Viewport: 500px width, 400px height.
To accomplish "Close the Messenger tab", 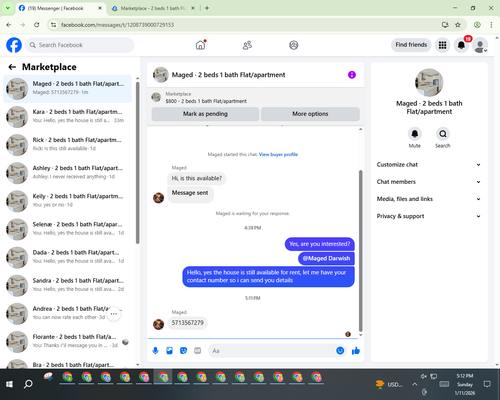I will [100, 8].
